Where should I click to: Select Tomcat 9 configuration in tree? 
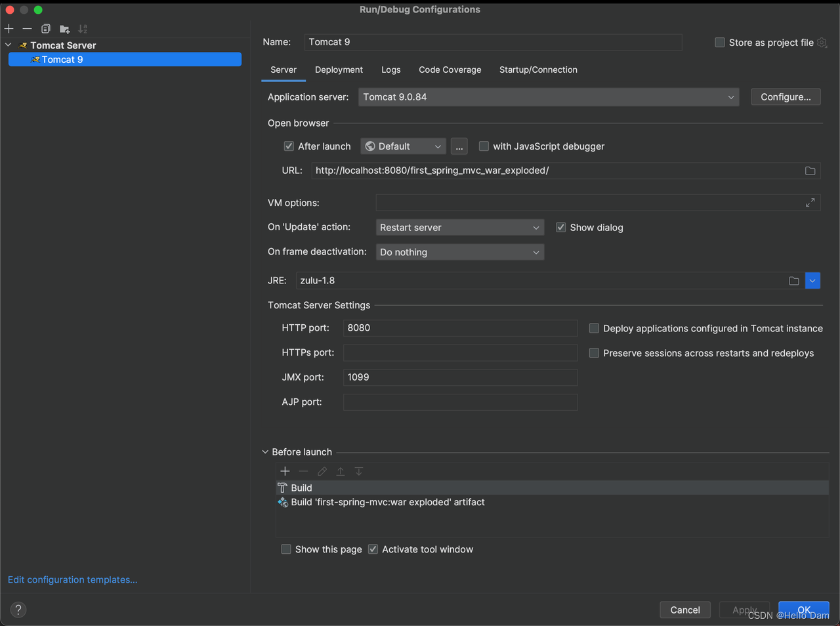pyautogui.click(x=125, y=60)
